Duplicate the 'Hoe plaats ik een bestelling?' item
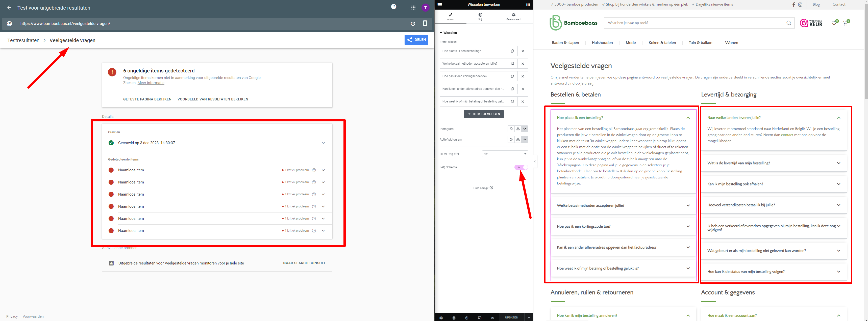The image size is (868, 321). 512,51
